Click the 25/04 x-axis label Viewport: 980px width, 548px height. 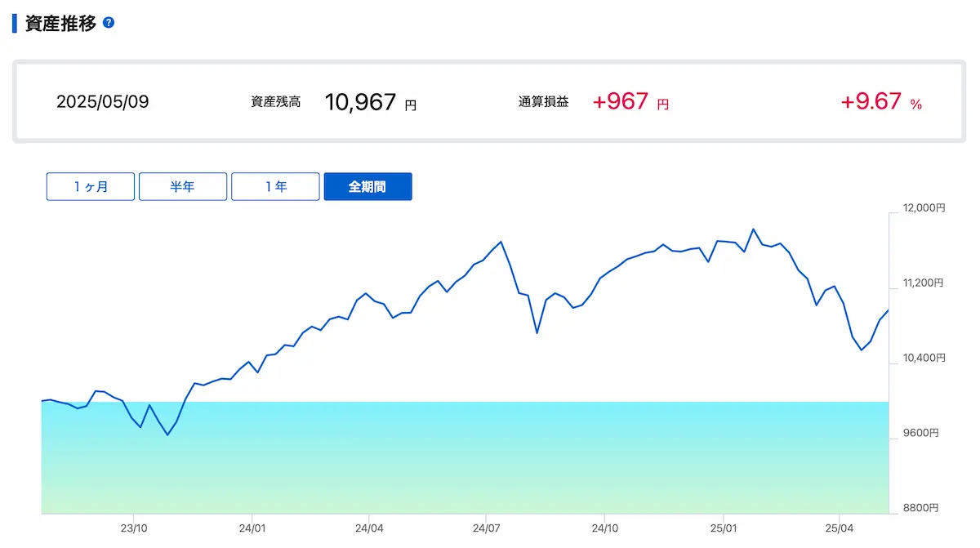click(x=840, y=528)
